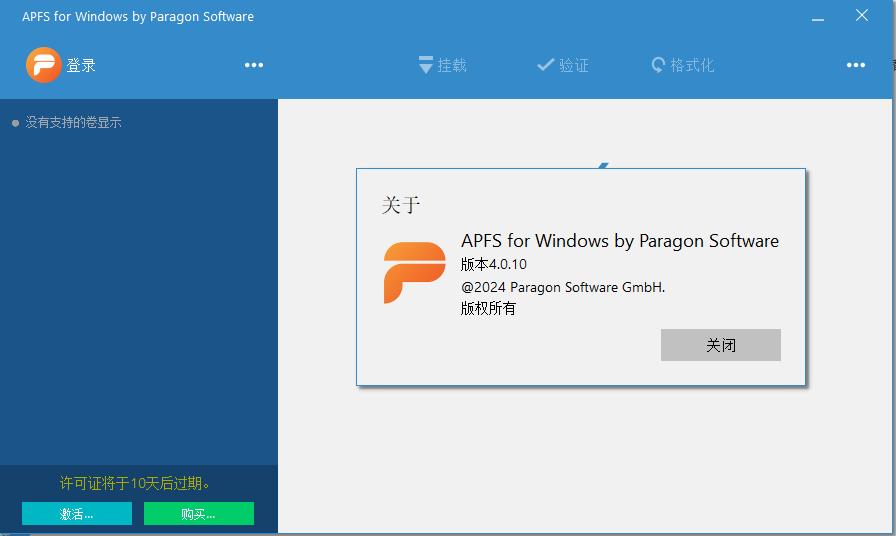Click the 关于 dialog heading

401,205
